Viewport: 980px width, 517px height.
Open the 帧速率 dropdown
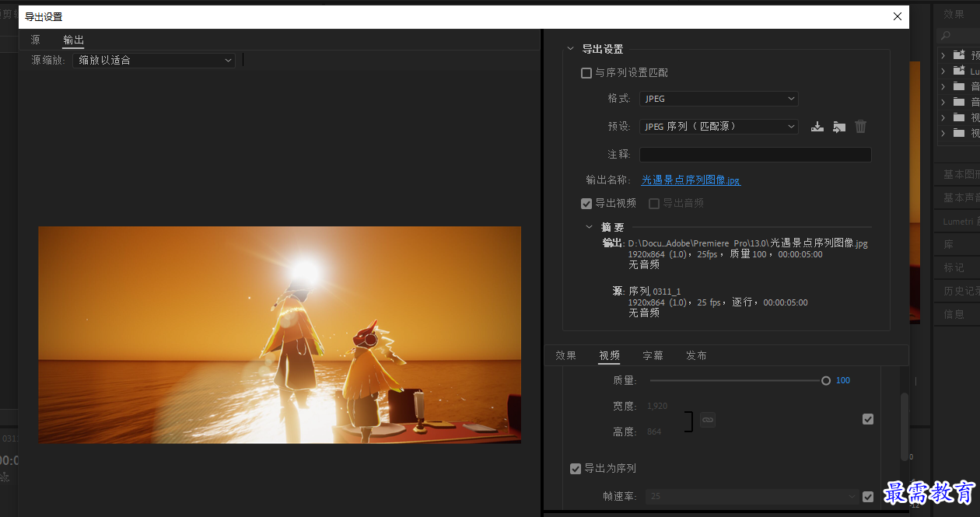pos(752,496)
